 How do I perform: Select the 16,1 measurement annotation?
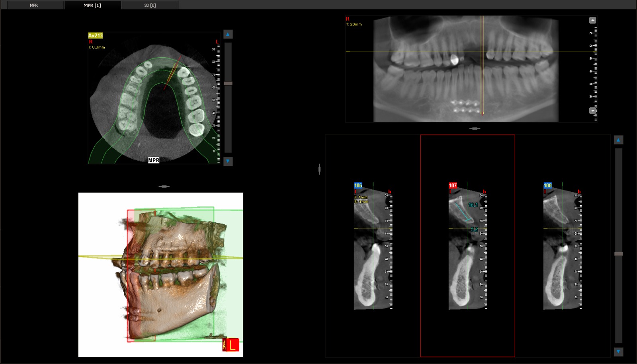473,205
